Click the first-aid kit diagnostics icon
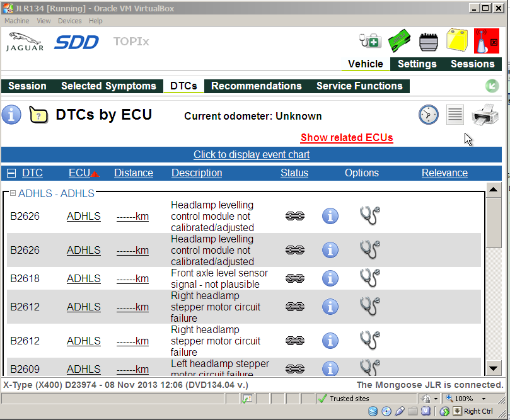 pyautogui.click(x=369, y=42)
